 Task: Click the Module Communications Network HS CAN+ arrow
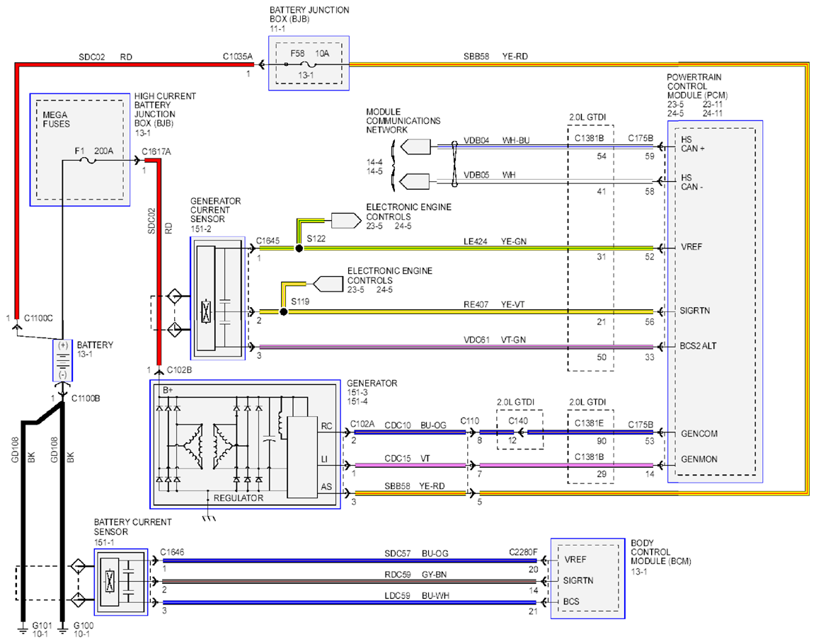click(415, 147)
